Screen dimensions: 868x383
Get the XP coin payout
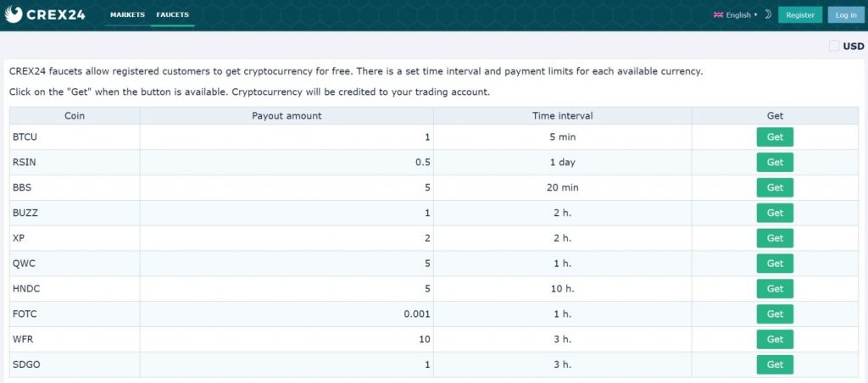[775, 238]
